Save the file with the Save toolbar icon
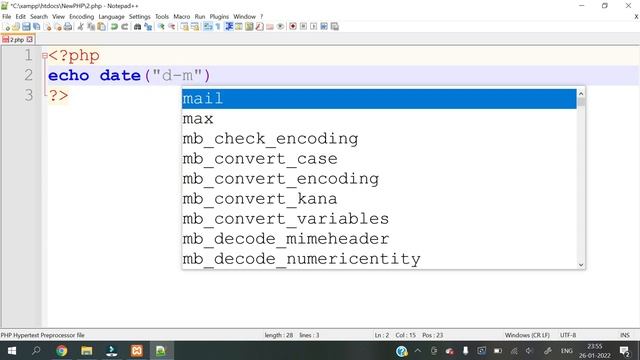Screen dimensions: 640x360 26,27
